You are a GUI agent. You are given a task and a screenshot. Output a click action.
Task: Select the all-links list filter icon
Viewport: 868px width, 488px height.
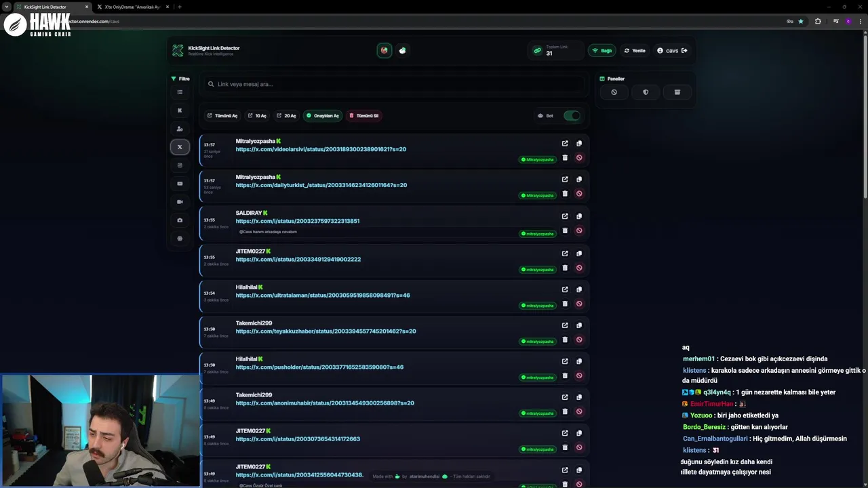(180, 92)
